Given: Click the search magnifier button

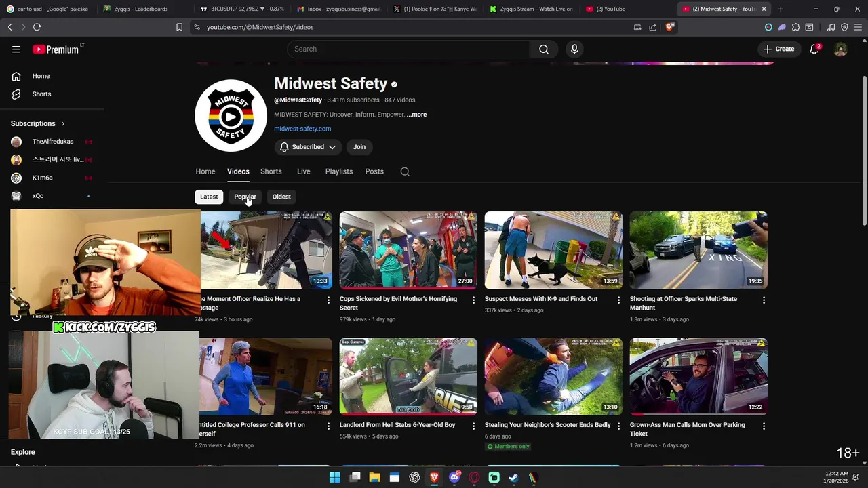Looking at the screenshot, I should [544, 49].
